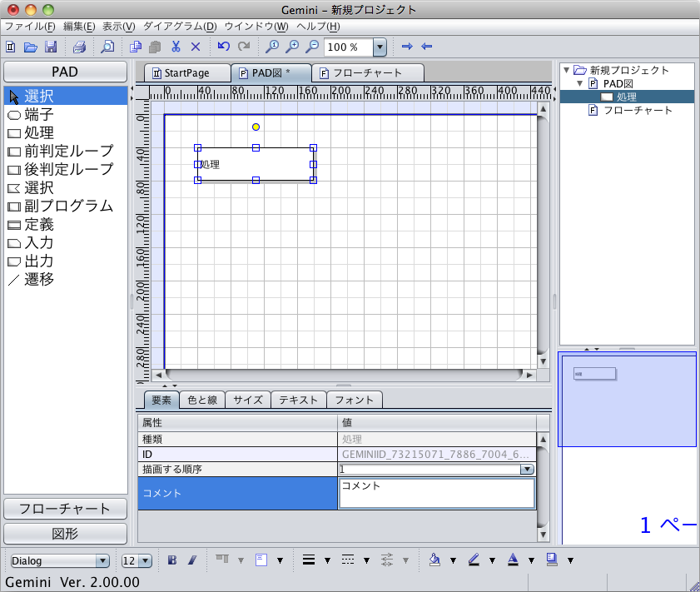Open the font size 12 dropdown

point(145,560)
